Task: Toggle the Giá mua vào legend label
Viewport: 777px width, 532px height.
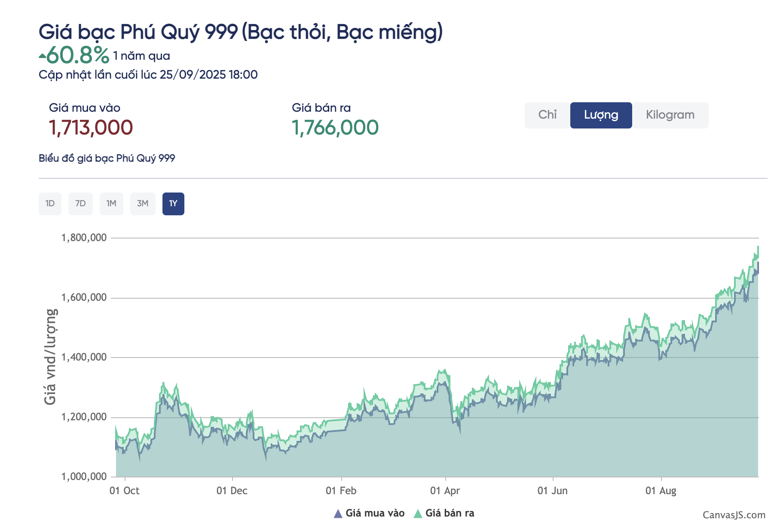Action: point(375,513)
